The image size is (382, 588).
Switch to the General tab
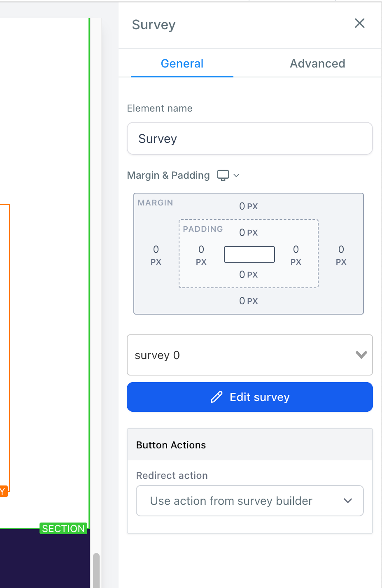tap(182, 64)
